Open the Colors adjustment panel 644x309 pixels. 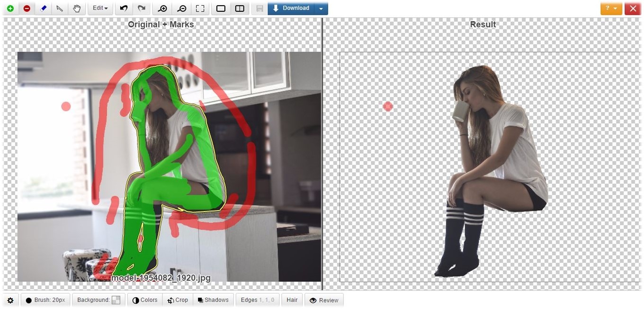click(x=144, y=300)
